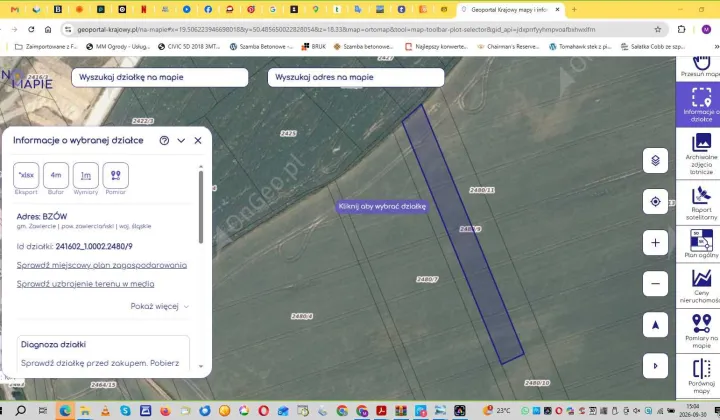Open the Sprawdź uzbrojenie terenu w media link
The width and height of the screenshot is (720, 420).
pos(85,284)
